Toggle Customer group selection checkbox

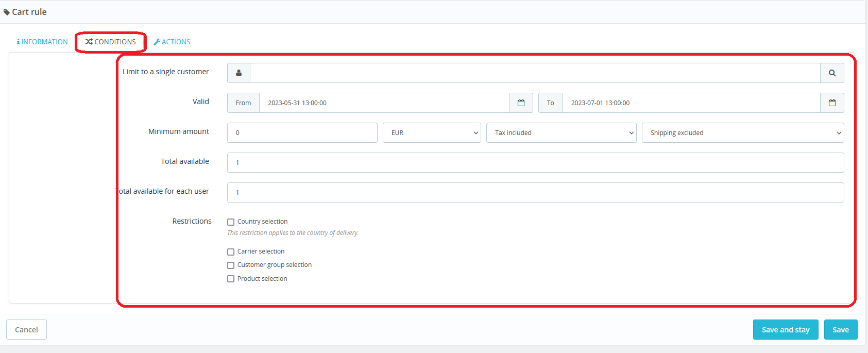coord(231,265)
